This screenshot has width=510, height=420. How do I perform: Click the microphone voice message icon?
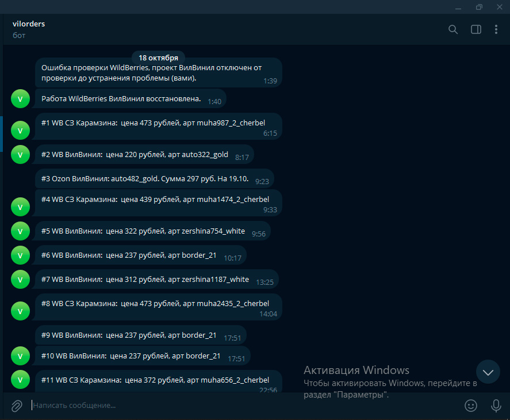tap(496, 406)
